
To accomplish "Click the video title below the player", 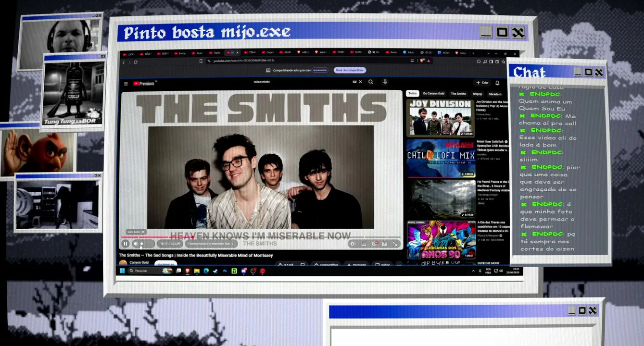I will tap(196, 255).
